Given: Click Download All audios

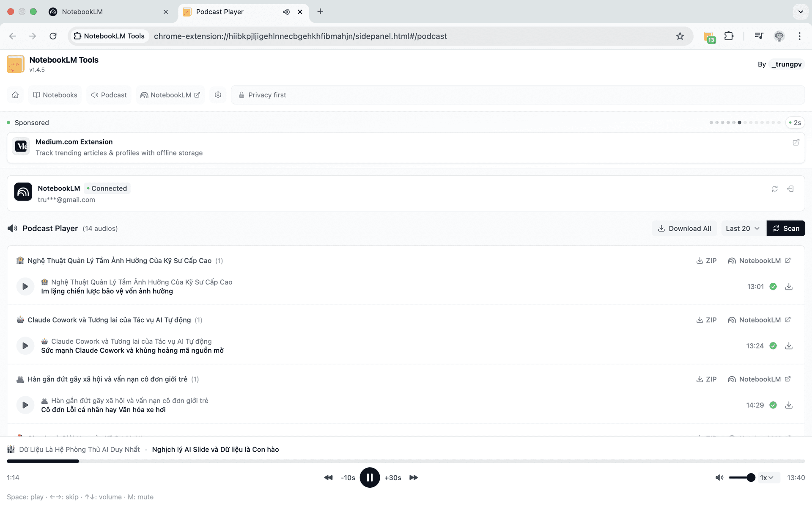Looking at the screenshot, I should pos(684,228).
